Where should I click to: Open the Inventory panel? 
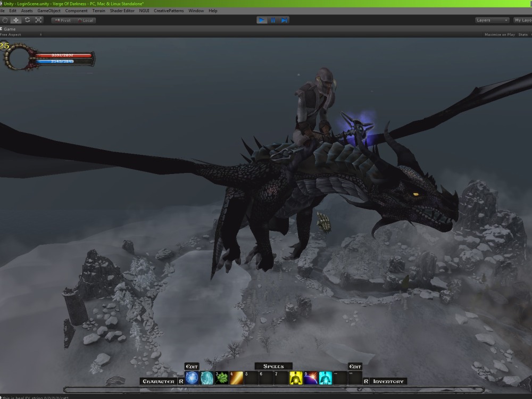(x=388, y=381)
